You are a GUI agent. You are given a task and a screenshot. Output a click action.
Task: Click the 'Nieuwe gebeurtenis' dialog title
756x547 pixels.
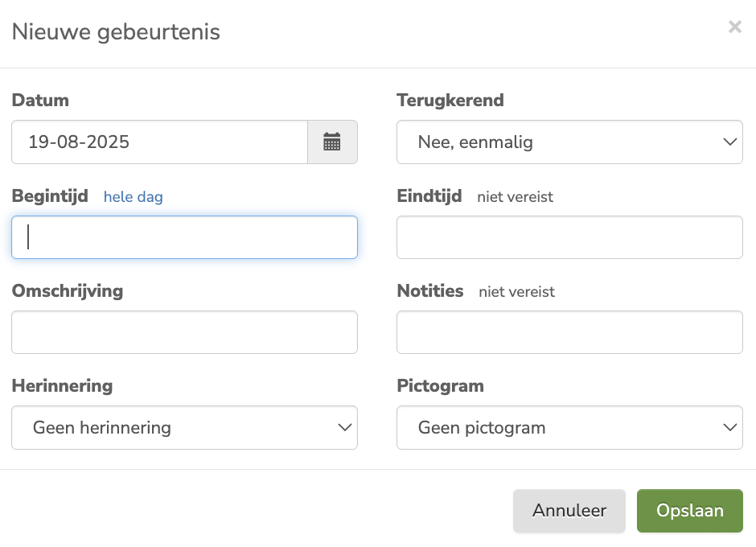115,32
